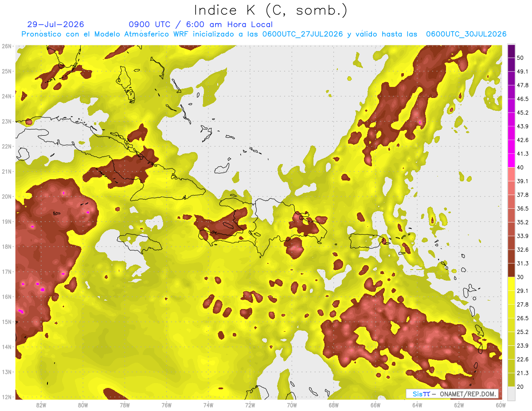Click the longitude label '78W'
Viewport: 532px width, 411px height.
pos(125,405)
